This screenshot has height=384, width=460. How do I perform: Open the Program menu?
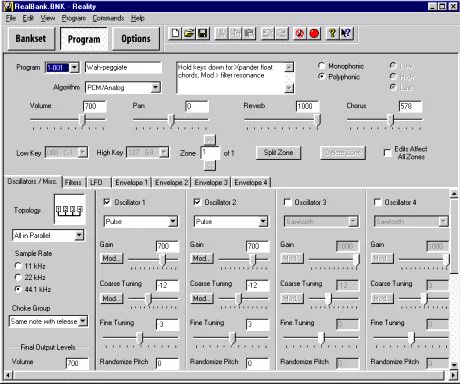74,18
